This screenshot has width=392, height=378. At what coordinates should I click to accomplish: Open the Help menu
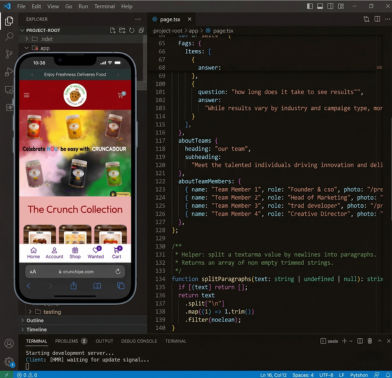tap(127, 6)
